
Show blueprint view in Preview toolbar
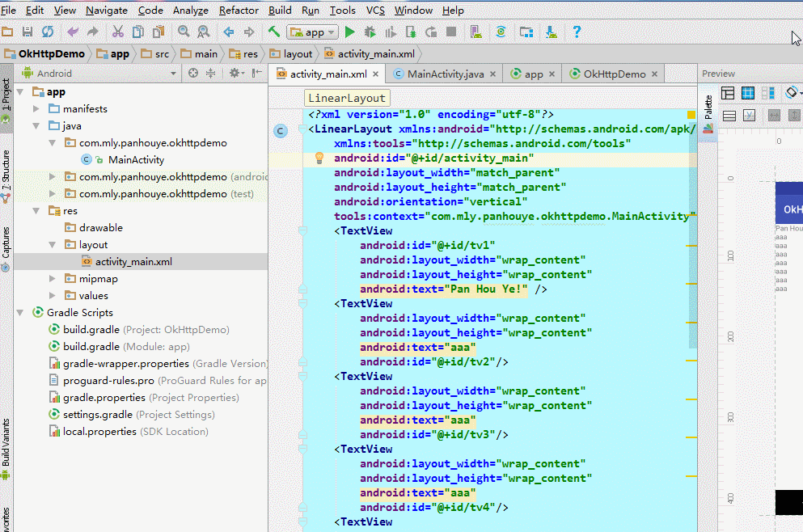(x=748, y=94)
